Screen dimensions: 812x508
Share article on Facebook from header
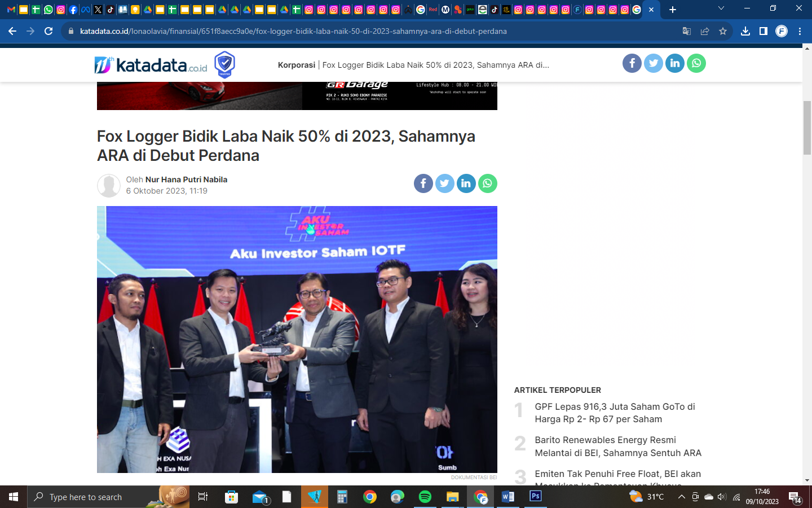pyautogui.click(x=632, y=63)
